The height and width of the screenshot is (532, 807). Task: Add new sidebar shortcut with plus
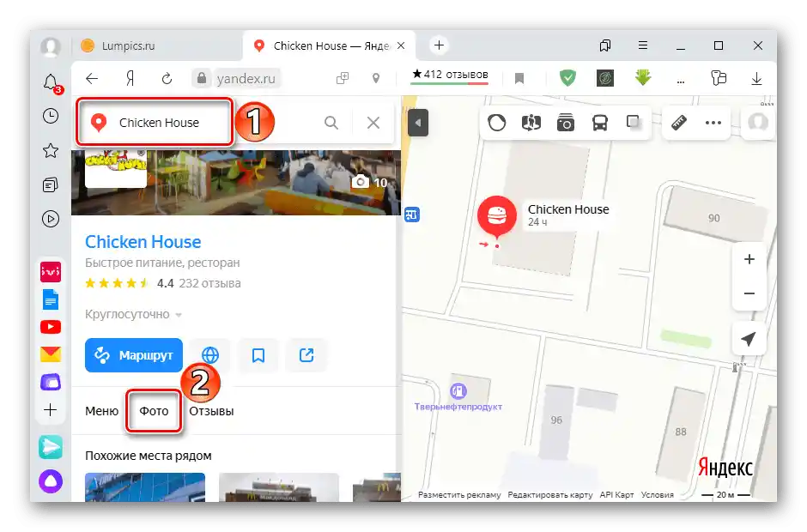point(51,410)
